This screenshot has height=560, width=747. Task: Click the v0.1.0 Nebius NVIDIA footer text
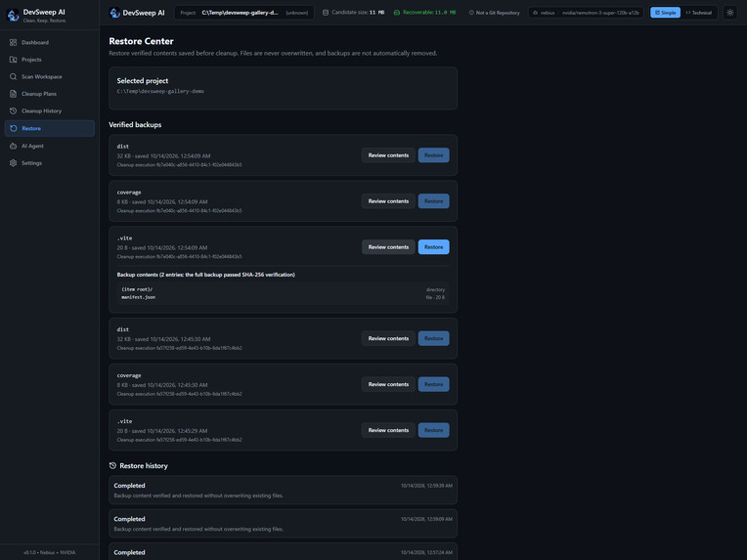click(x=50, y=552)
